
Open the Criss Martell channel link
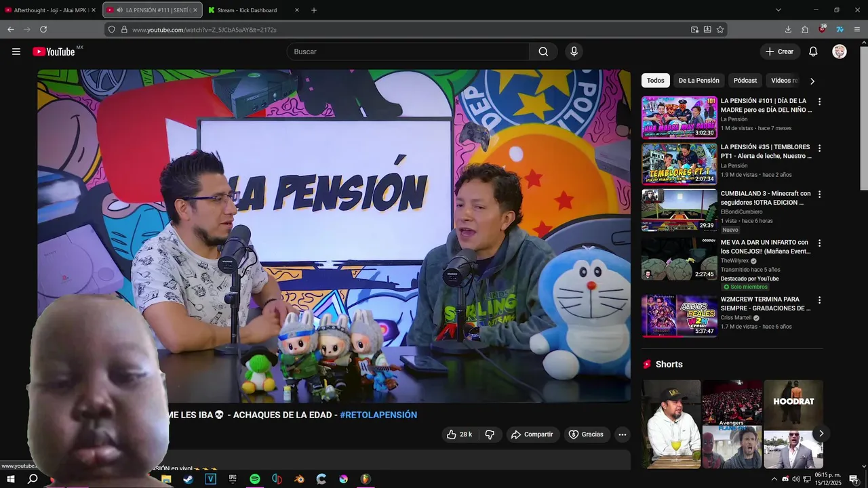tap(736, 318)
